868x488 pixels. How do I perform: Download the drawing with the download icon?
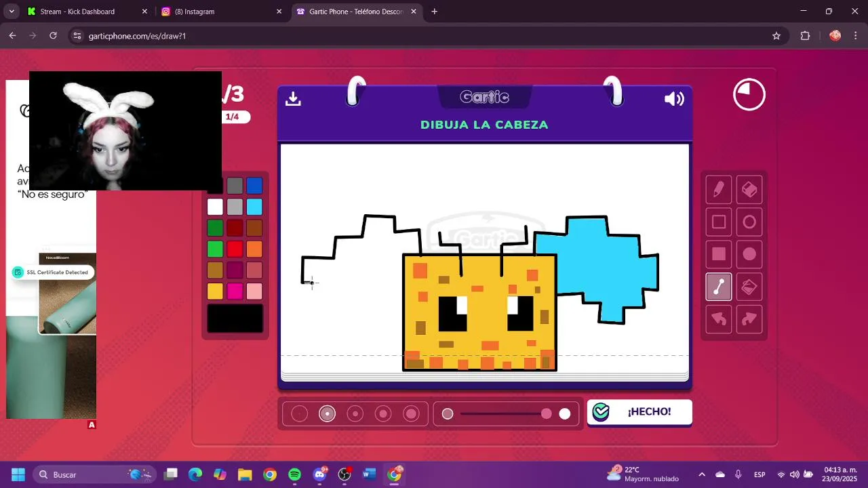tap(293, 99)
